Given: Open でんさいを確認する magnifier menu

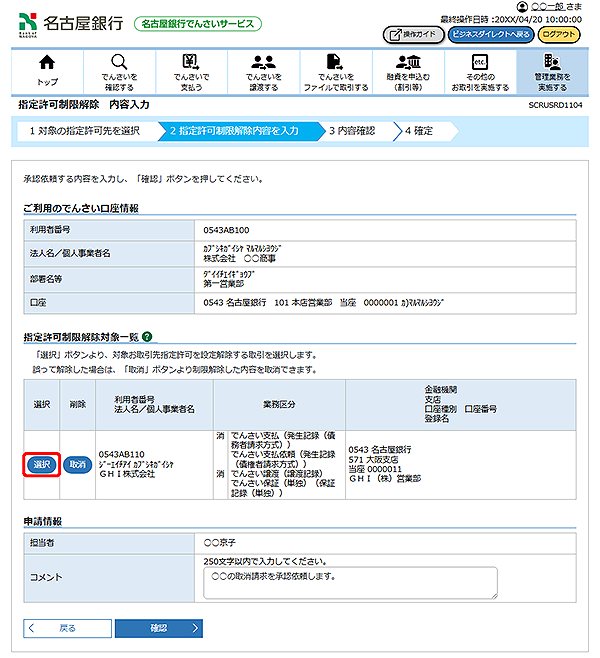Looking at the screenshot, I should [119, 70].
